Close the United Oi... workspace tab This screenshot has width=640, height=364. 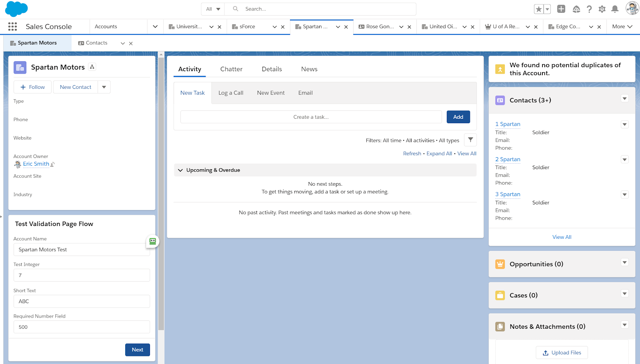coord(473,27)
